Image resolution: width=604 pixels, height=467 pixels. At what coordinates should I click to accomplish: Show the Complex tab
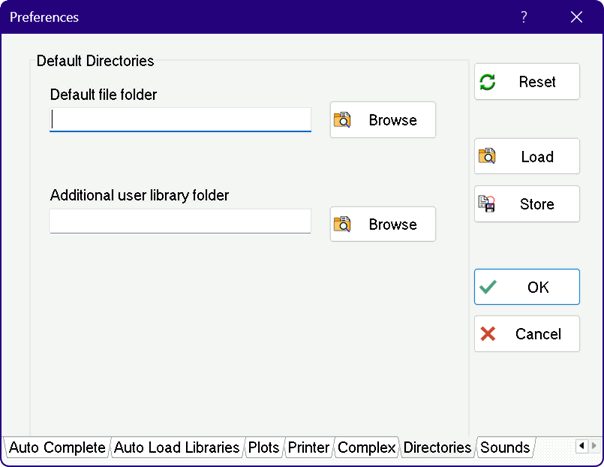pyautogui.click(x=366, y=447)
